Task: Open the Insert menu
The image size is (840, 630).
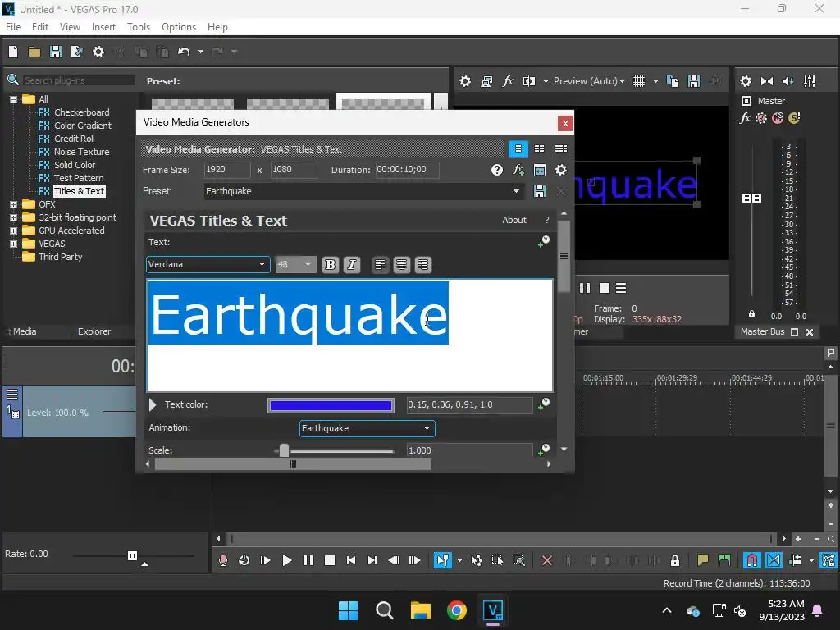Action: pyautogui.click(x=103, y=27)
